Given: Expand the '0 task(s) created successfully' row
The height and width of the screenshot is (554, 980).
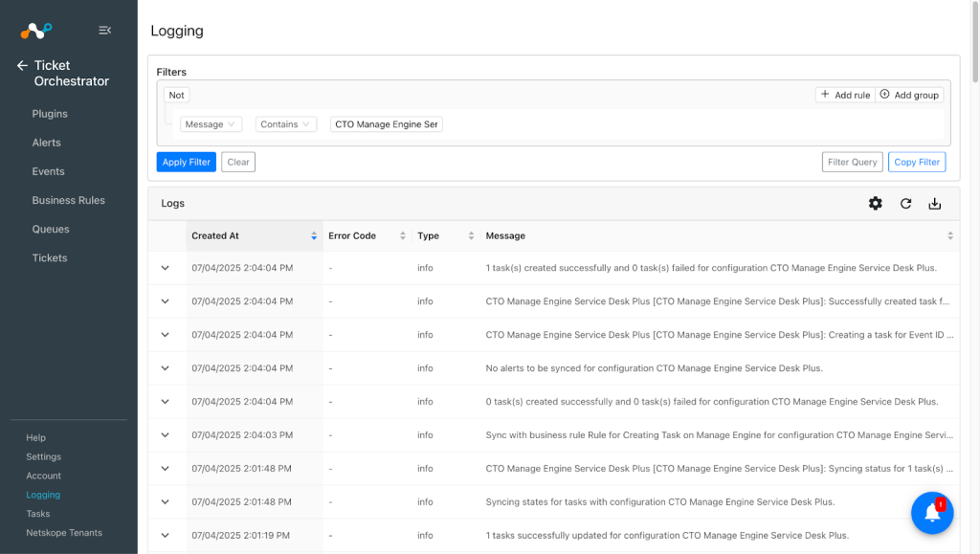Looking at the screenshot, I should pos(165,402).
